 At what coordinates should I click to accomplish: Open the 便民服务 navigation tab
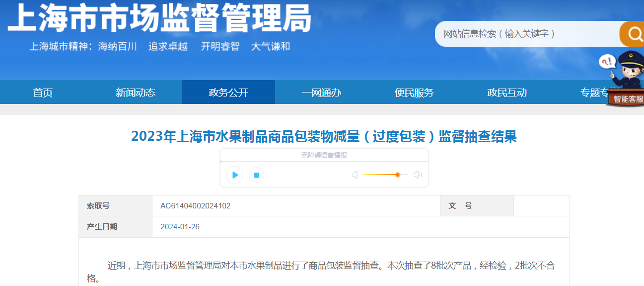[414, 92]
